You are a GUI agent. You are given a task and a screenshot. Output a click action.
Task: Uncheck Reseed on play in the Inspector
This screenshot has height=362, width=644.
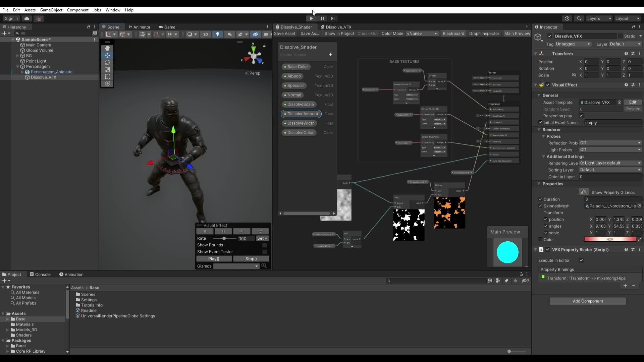coord(582,116)
